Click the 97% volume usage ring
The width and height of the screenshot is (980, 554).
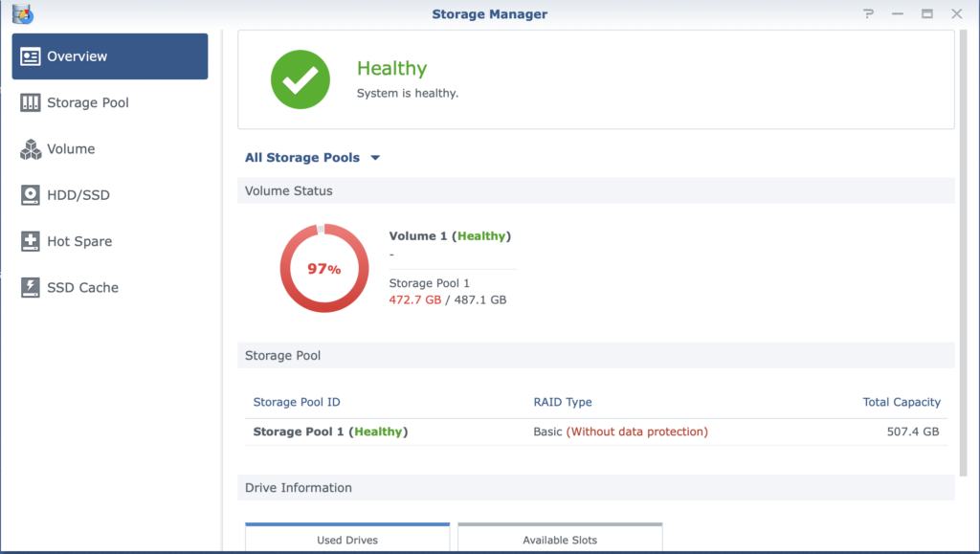(323, 269)
